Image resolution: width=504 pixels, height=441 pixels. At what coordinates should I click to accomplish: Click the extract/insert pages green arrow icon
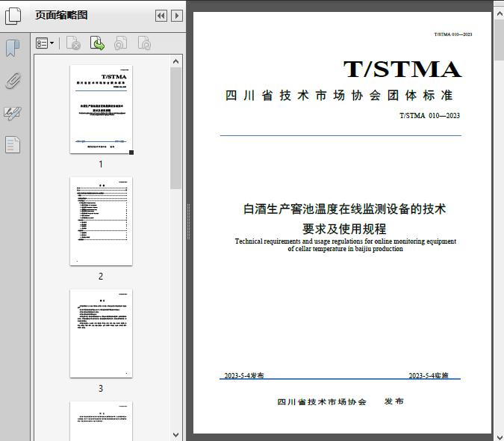(97, 43)
